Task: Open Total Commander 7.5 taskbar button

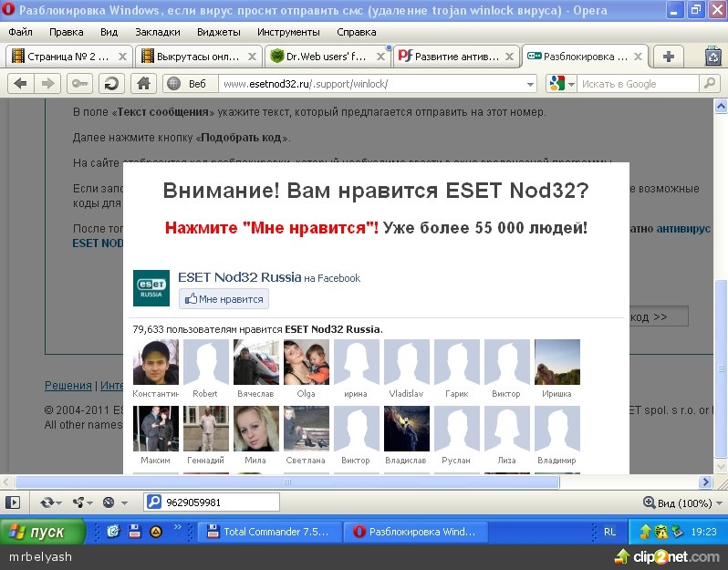Action: (x=270, y=532)
